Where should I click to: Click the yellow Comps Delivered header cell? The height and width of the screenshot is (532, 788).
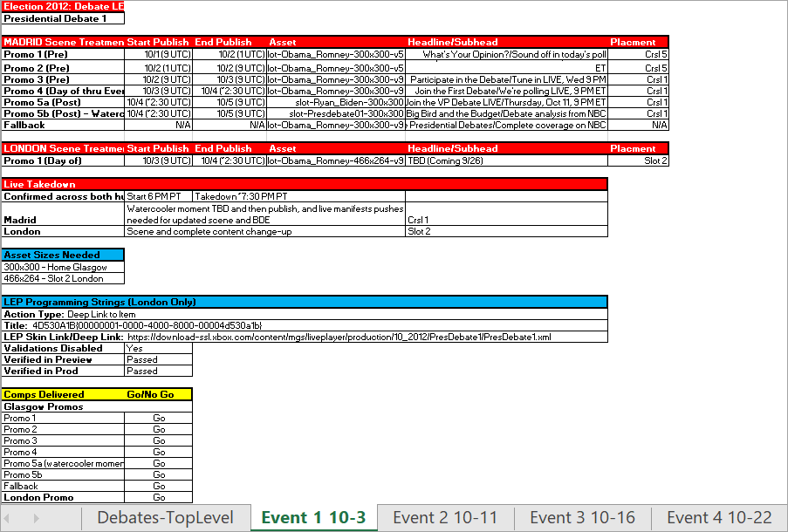63,394
